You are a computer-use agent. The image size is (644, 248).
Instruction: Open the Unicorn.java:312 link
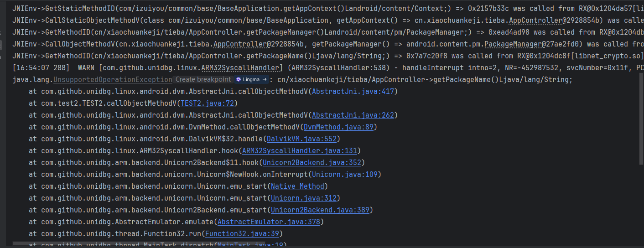(303, 198)
